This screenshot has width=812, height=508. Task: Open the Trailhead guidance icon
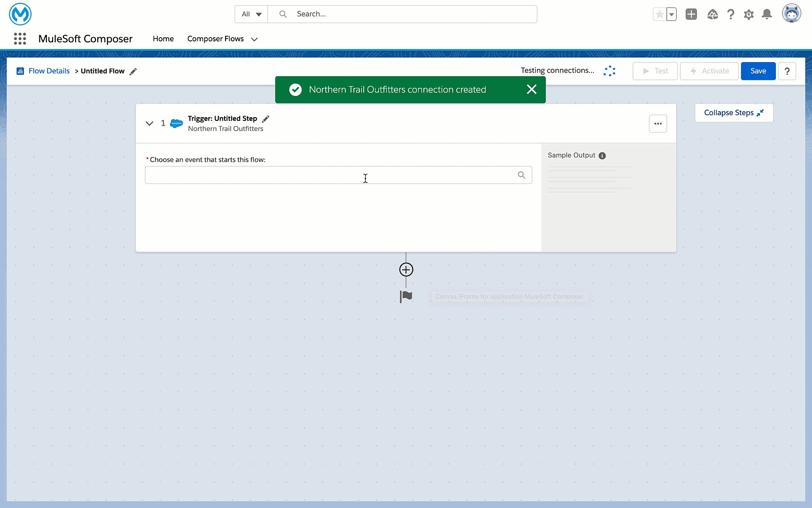tap(712, 14)
